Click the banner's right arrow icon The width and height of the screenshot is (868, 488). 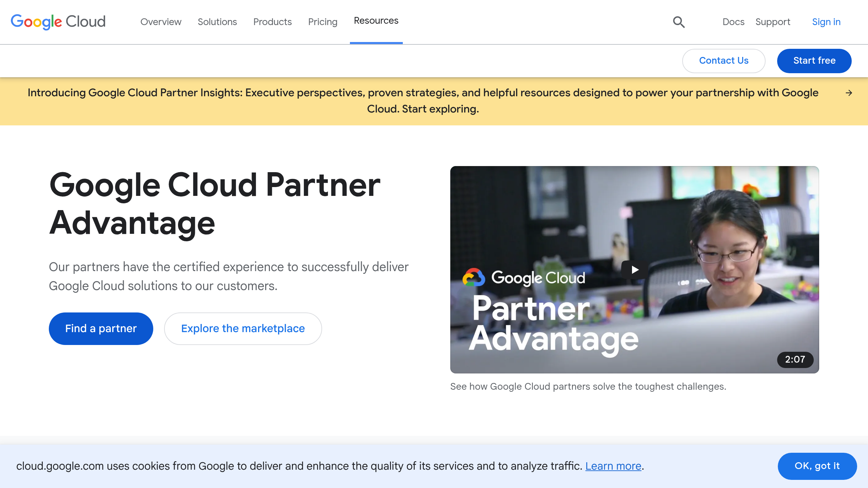point(849,93)
